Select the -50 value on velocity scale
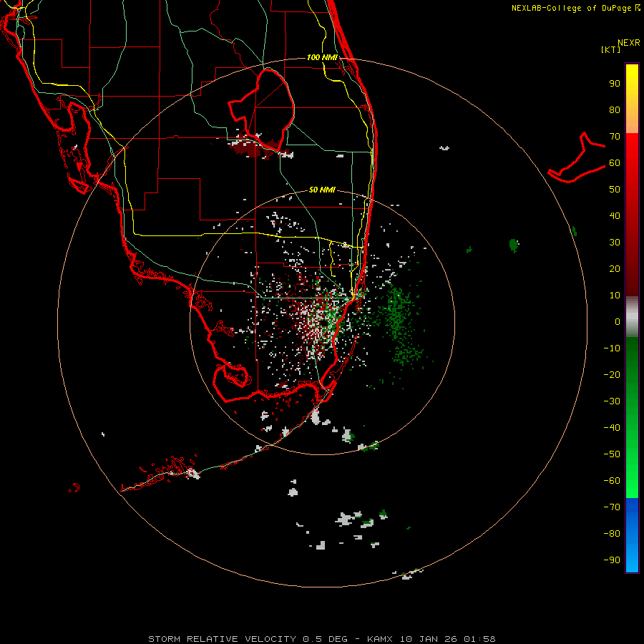Image resolution: width=644 pixels, height=644 pixels. (x=612, y=454)
